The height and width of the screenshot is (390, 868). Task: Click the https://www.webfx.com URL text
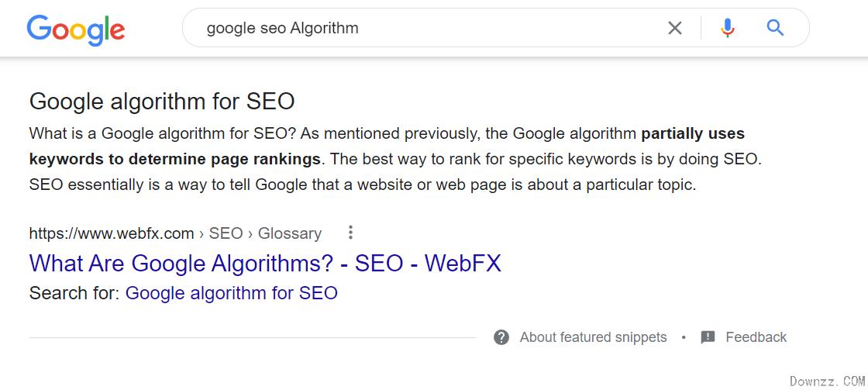(112, 233)
